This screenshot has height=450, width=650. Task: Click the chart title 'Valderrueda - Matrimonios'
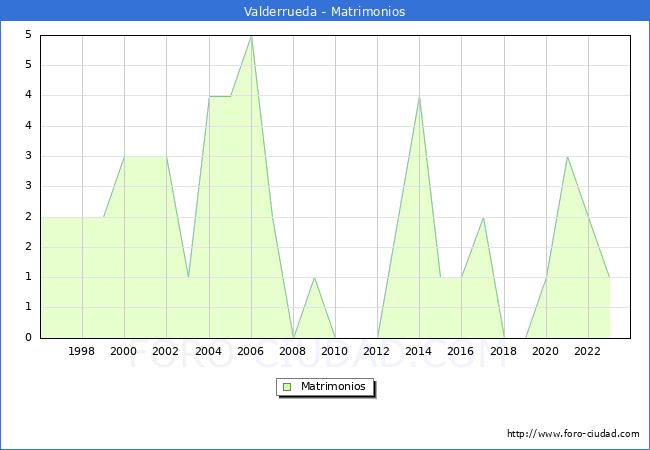coord(325,12)
